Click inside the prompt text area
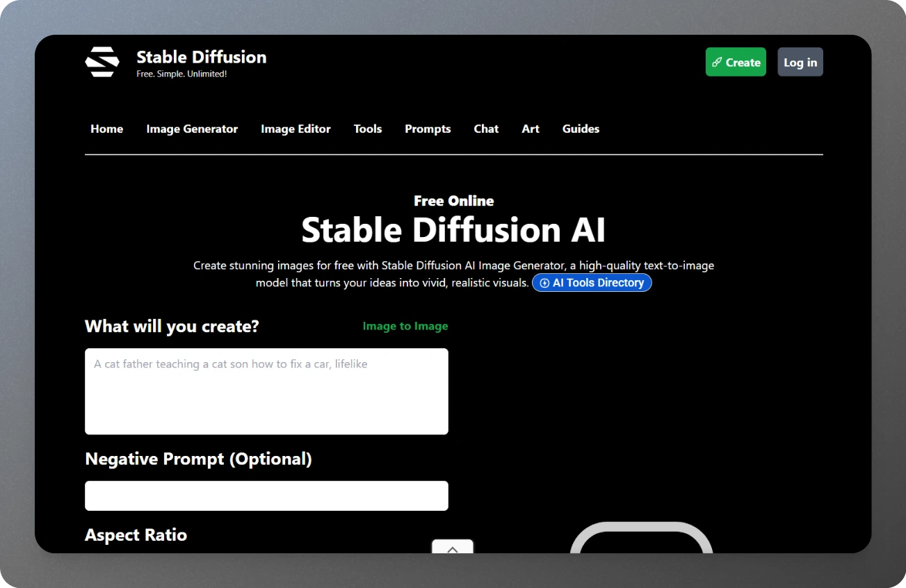The image size is (906, 588). [266, 391]
